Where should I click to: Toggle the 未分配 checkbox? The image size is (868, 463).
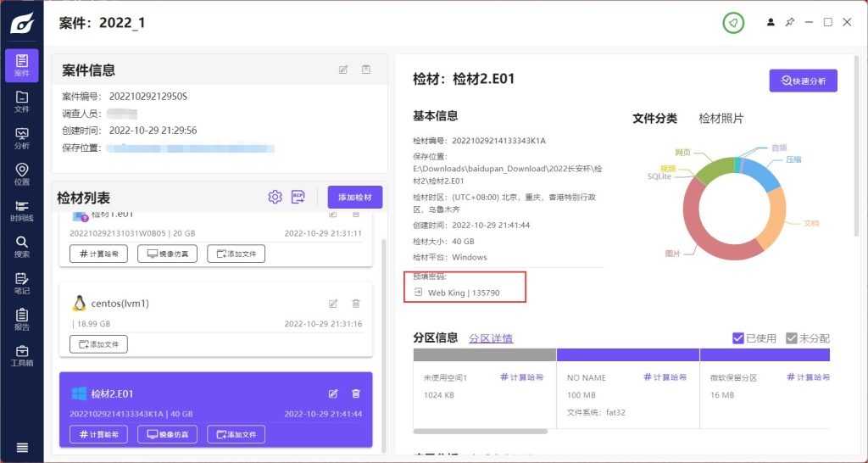(792, 338)
